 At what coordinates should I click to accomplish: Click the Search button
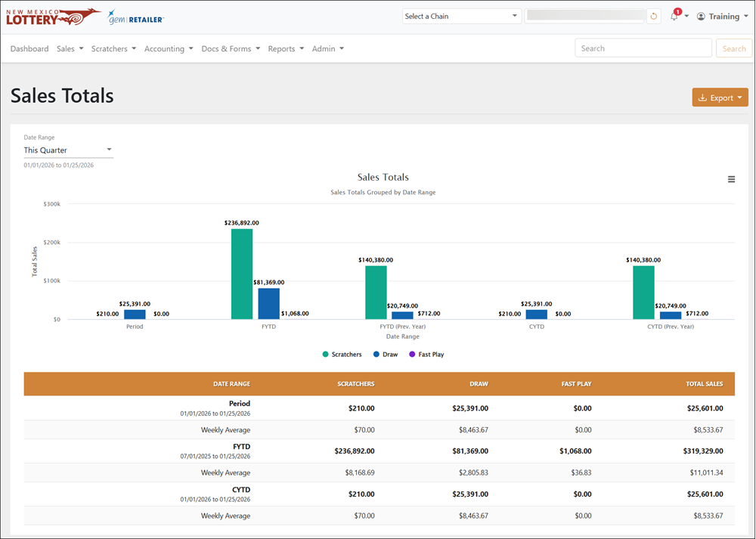click(734, 48)
